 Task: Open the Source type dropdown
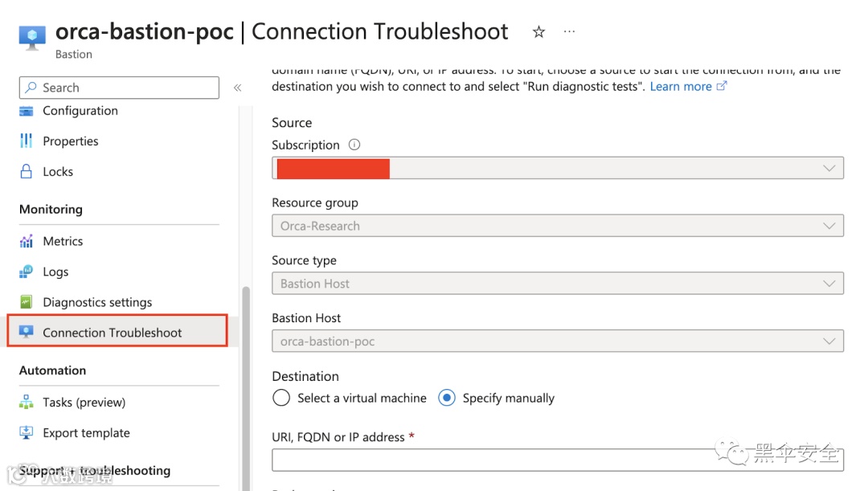click(x=558, y=284)
